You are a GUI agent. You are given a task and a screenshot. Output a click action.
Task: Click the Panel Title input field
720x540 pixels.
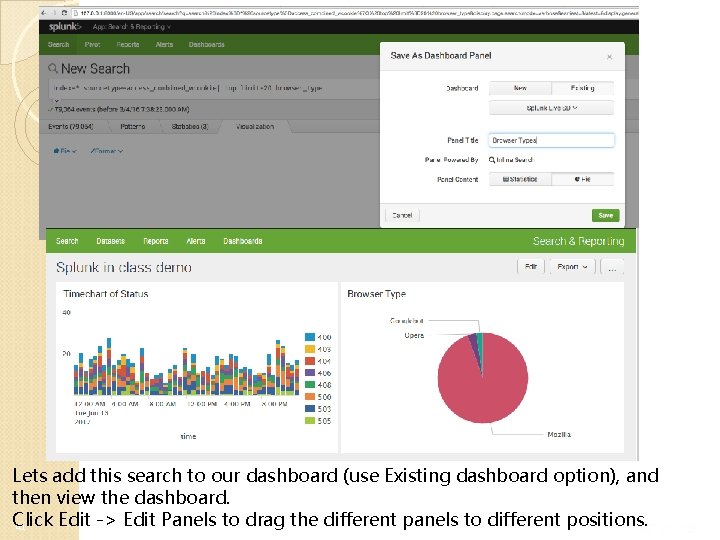pos(551,140)
